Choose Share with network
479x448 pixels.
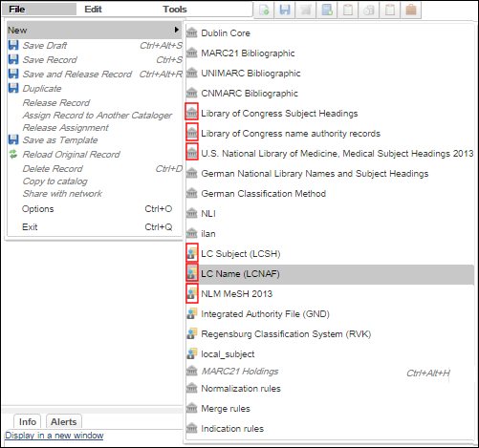(x=62, y=194)
